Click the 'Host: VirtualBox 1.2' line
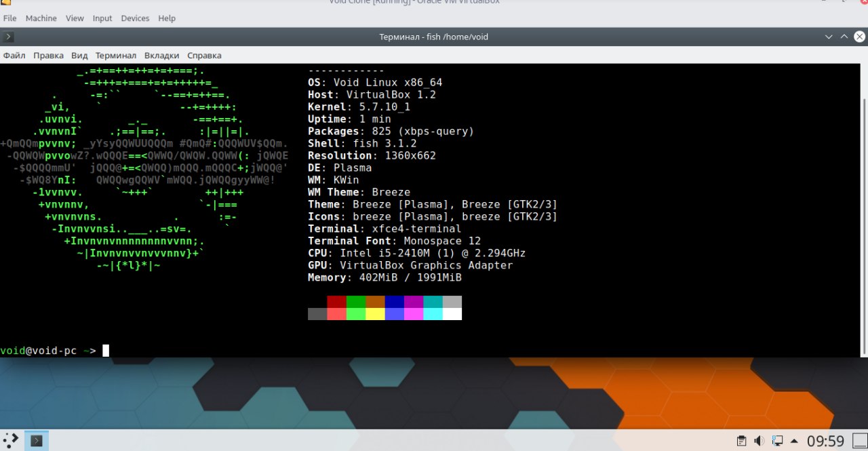The height and width of the screenshot is (451, 868). [372, 95]
